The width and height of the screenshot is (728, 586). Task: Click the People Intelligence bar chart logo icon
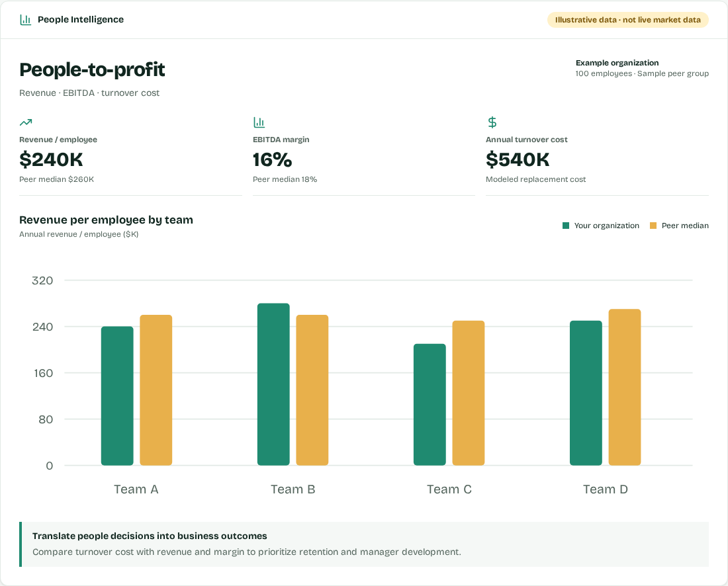click(26, 19)
